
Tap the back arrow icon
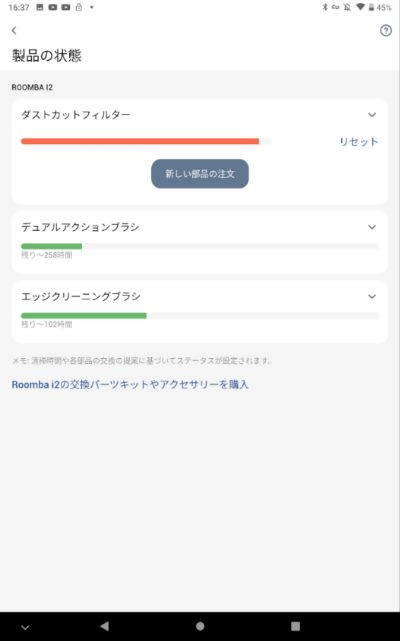[14, 30]
